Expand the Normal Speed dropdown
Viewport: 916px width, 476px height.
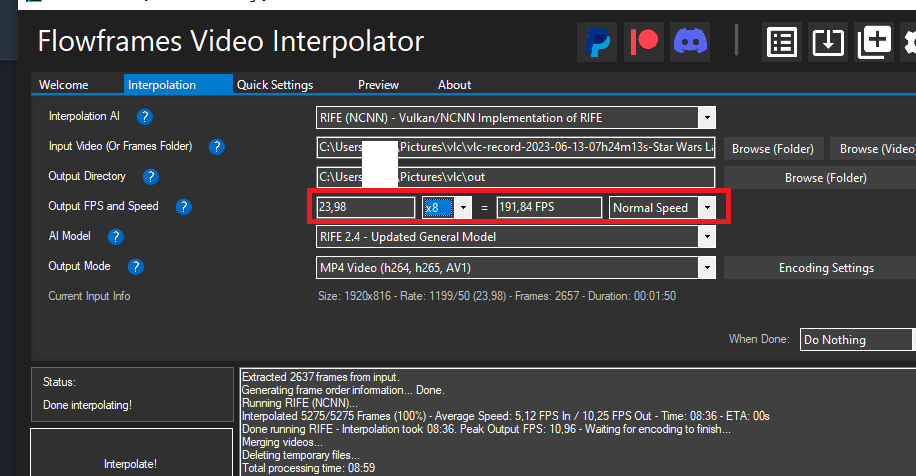coord(707,208)
